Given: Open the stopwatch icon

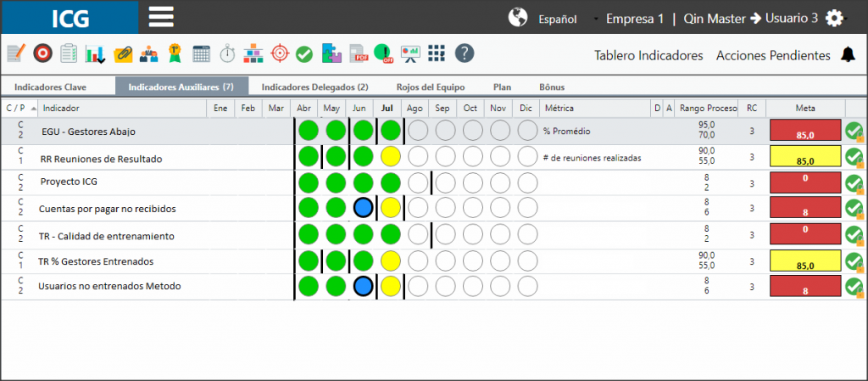Looking at the screenshot, I should pyautogui.click(x=227, y=53).
